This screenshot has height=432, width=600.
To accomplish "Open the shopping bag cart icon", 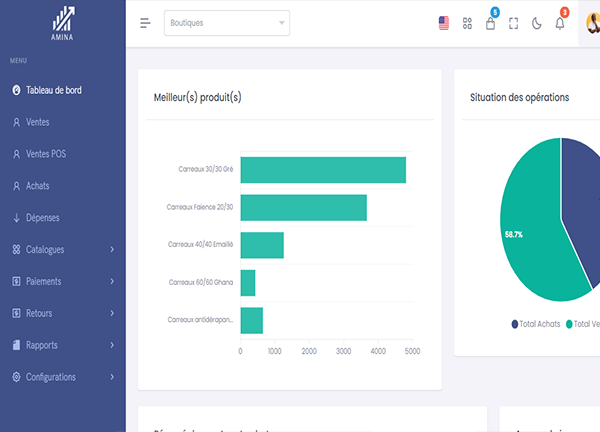I will 490,23.
